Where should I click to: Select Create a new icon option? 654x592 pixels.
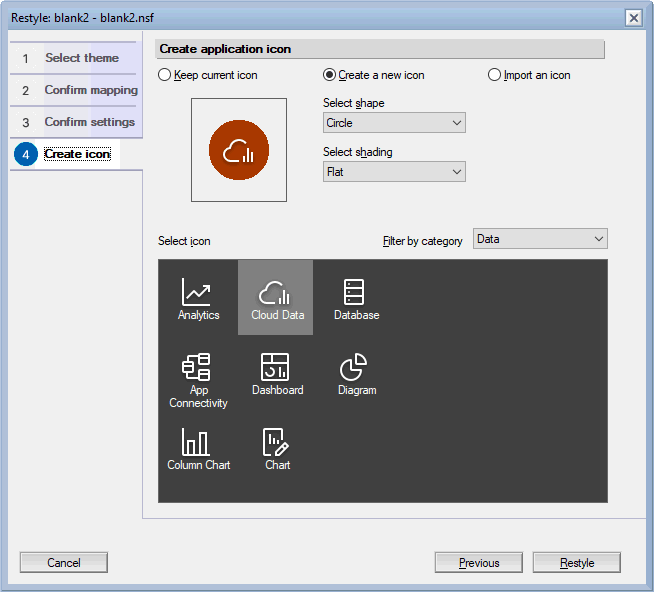pos(374,75)
